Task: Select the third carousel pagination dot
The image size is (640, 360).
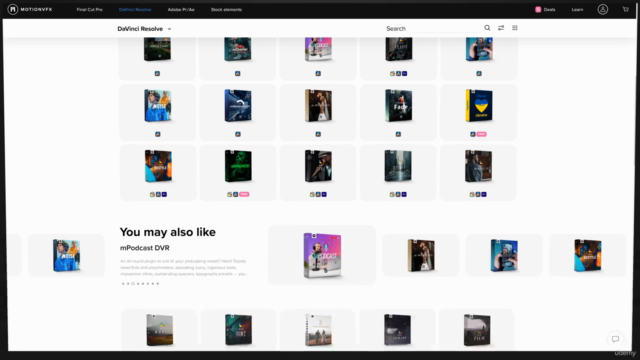Action: (x=133, y=283)
